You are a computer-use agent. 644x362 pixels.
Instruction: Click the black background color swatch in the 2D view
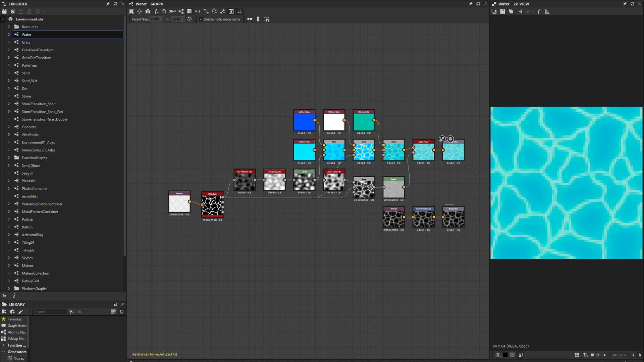(x=505, y=355)
